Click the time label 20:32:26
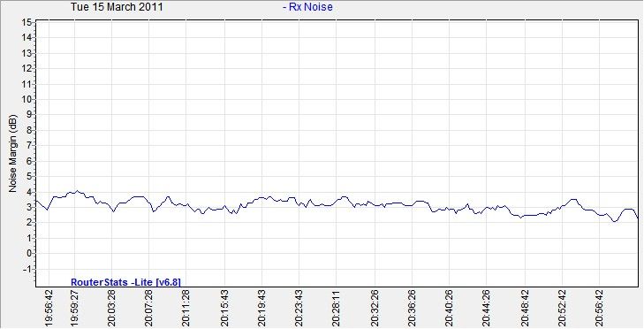This screenshot has width=644, height=329. click(375, 308)
